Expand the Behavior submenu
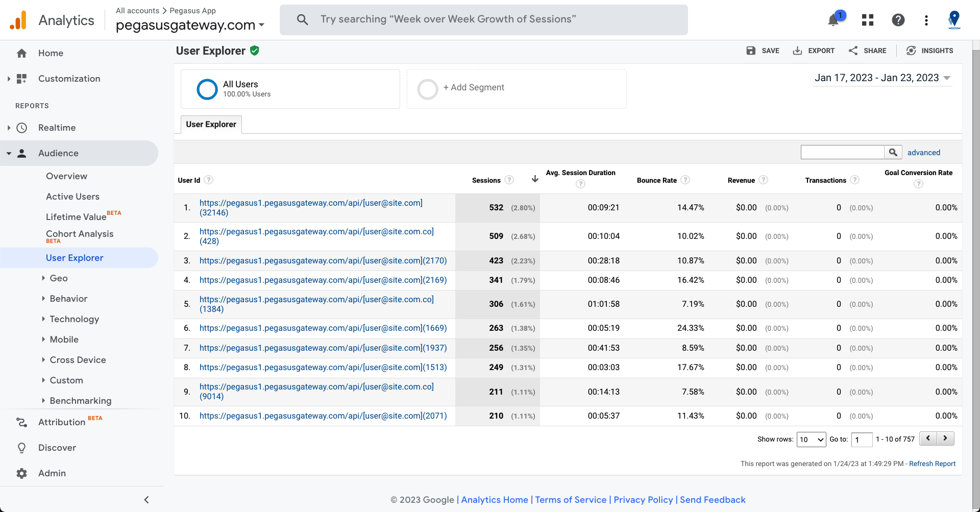 pyautogui.click(x=43, y=299)
